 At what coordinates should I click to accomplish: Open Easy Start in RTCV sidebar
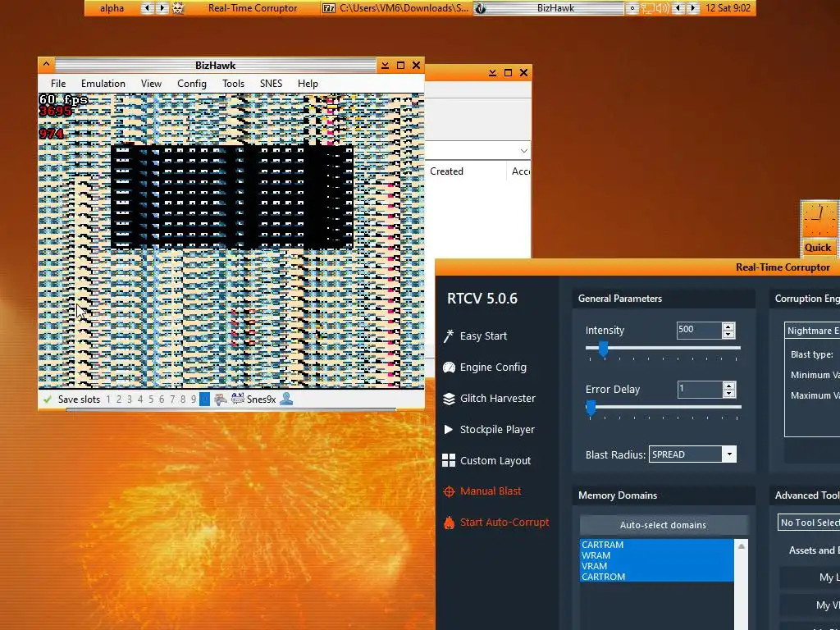click(475, 336)
